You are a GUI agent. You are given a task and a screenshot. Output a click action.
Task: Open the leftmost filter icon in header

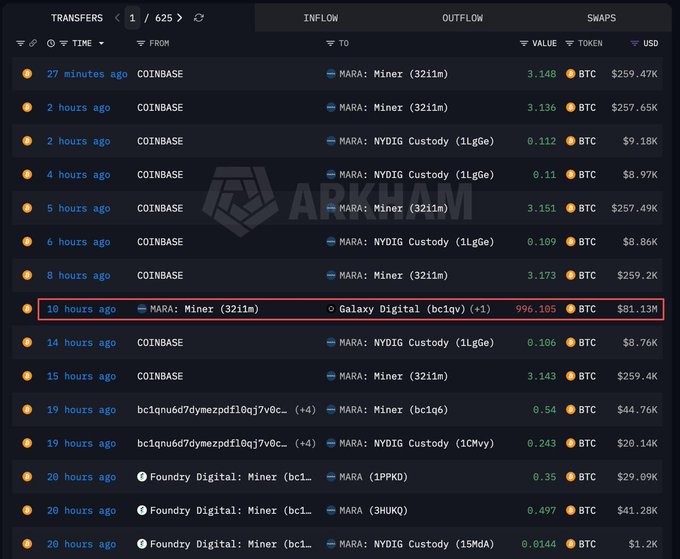[20, 43]
